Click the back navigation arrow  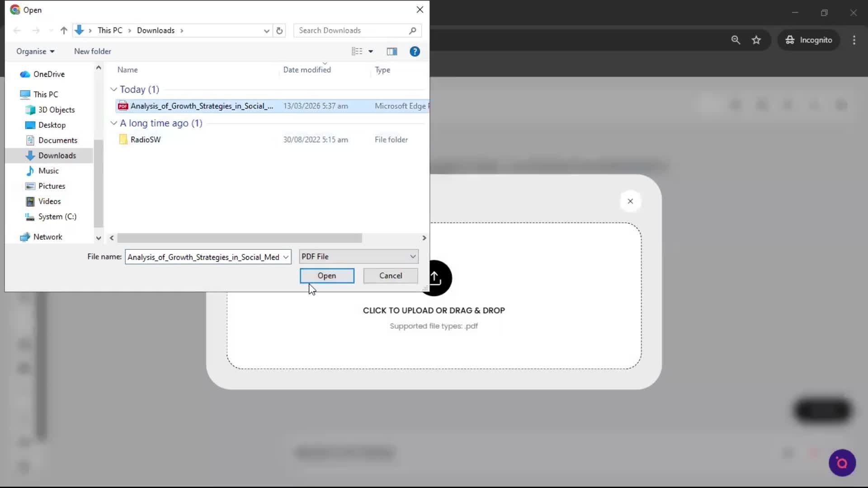(17, 30)
